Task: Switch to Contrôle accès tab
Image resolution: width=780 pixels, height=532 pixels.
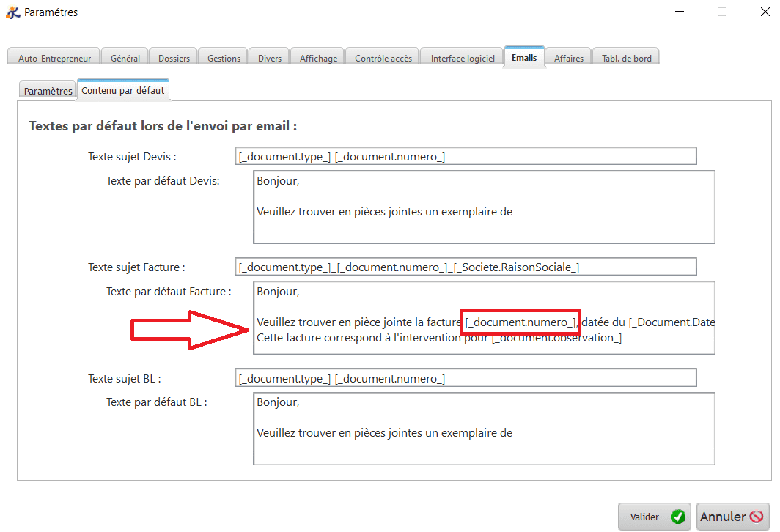Action: coord(383,58)
